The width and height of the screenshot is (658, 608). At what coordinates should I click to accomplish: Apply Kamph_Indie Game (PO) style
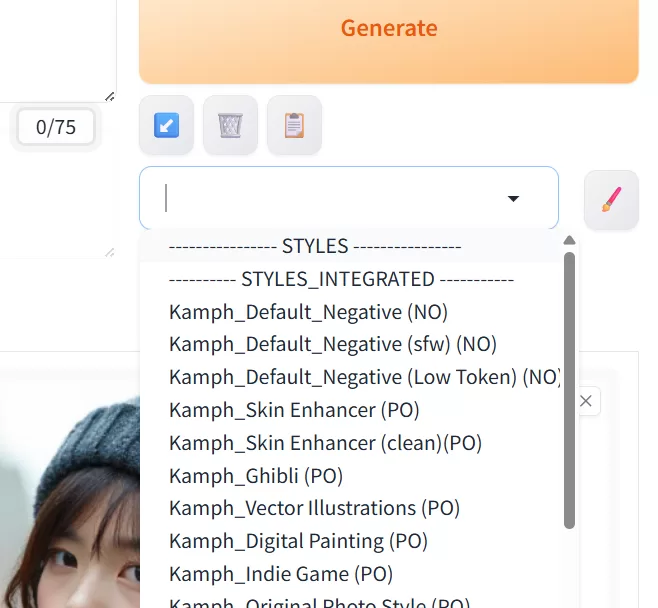click(352, 574)
